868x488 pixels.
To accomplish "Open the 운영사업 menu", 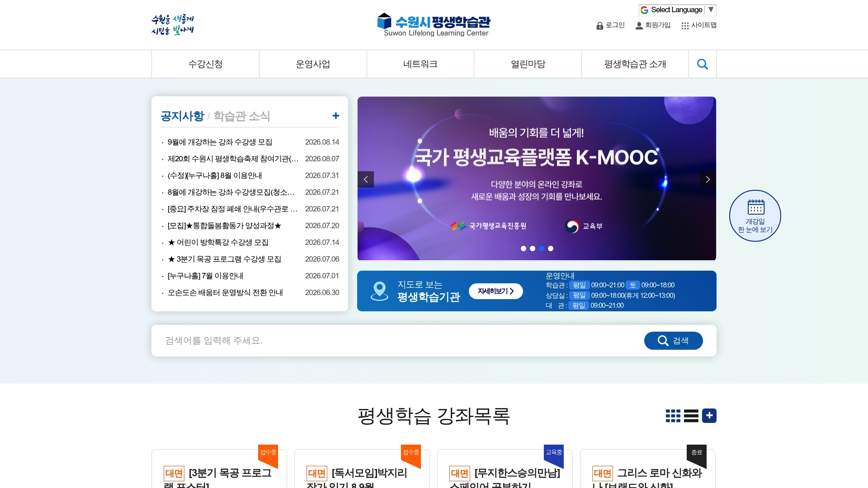I will click(313, 64).
